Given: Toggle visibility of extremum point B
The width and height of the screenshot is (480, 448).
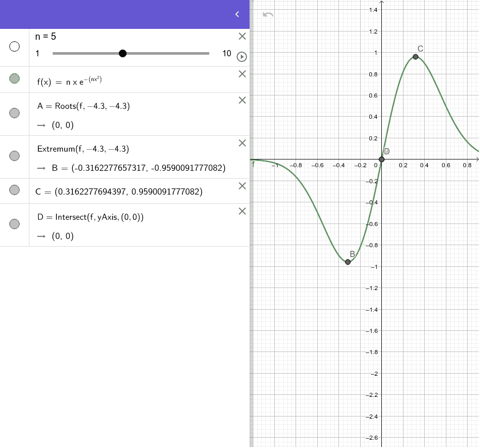Looking at the screenshot, I should tap(14, 155).
